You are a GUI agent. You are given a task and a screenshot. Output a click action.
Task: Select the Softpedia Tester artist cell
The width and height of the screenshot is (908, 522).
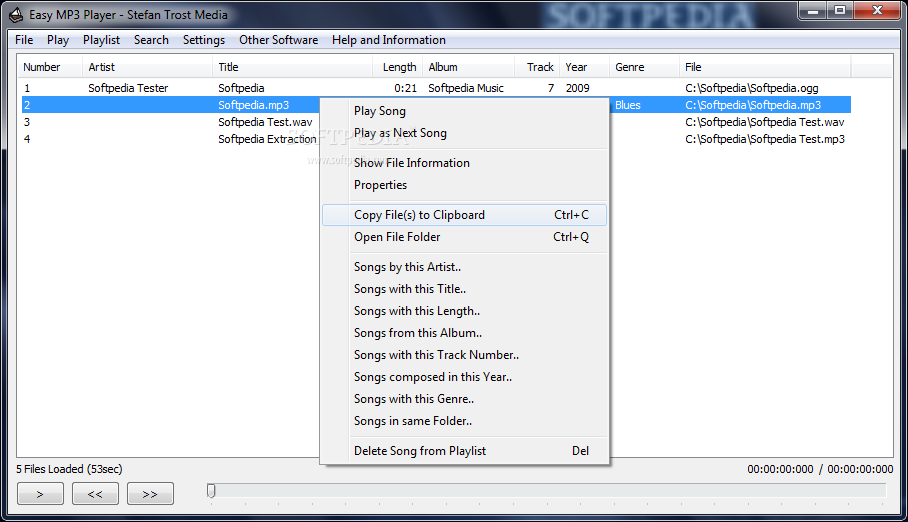point(128,88)
